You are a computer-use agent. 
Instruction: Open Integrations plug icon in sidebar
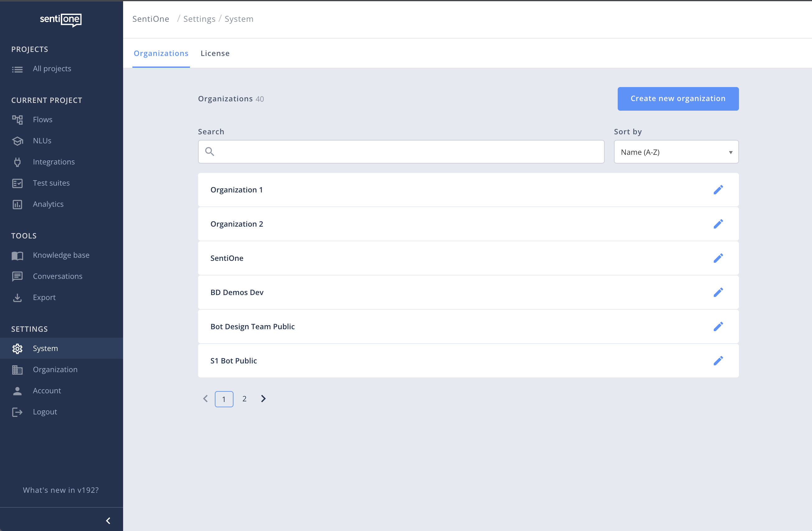click(17, 162)
